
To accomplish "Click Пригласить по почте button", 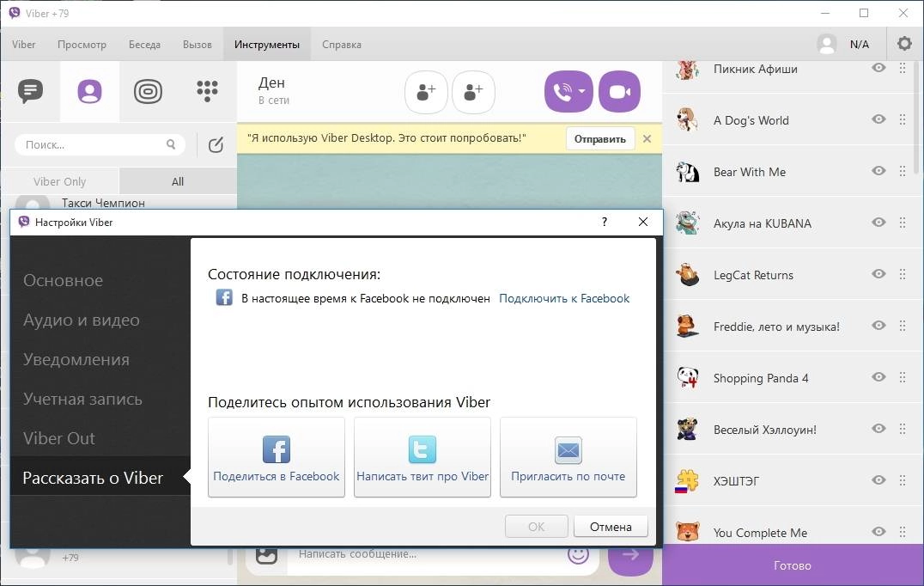I will pos(568,457).
